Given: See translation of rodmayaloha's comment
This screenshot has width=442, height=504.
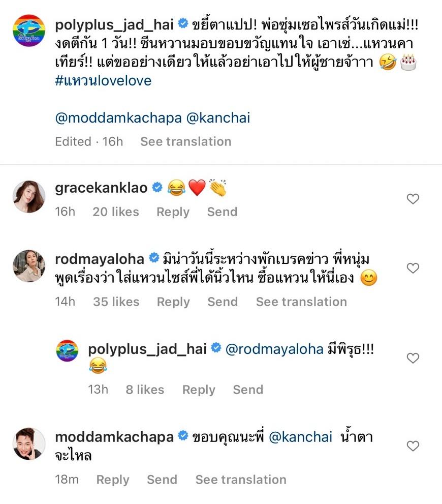Looking at the screenshot, I should (x=301, y=302).
